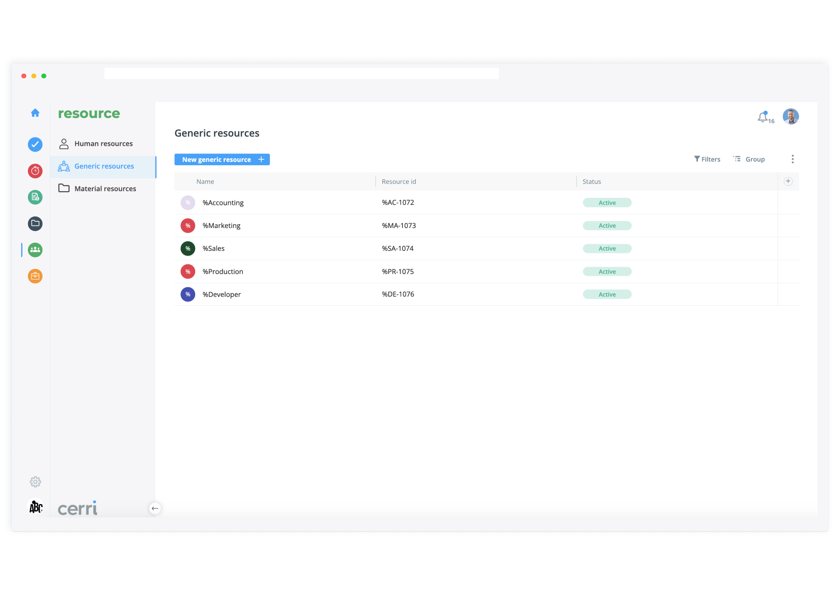The image size is (840, 616).
Task: Open the red timer module icon
Action: click(35, 171)
